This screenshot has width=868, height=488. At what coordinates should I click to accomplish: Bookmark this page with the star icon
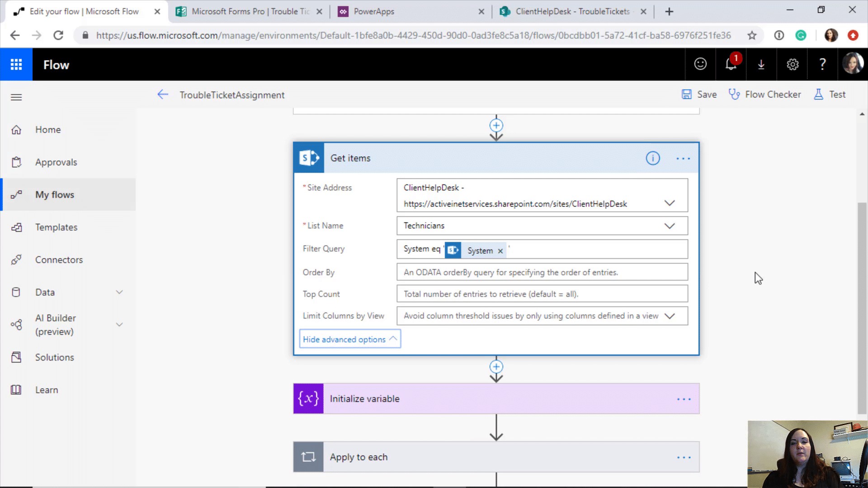752,35
